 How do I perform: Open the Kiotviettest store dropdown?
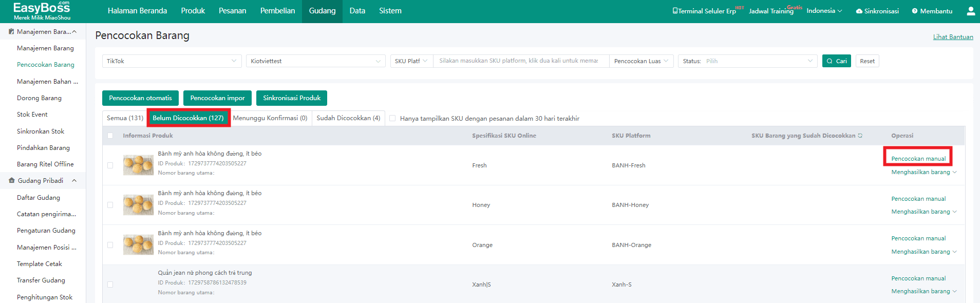[316, 61]
